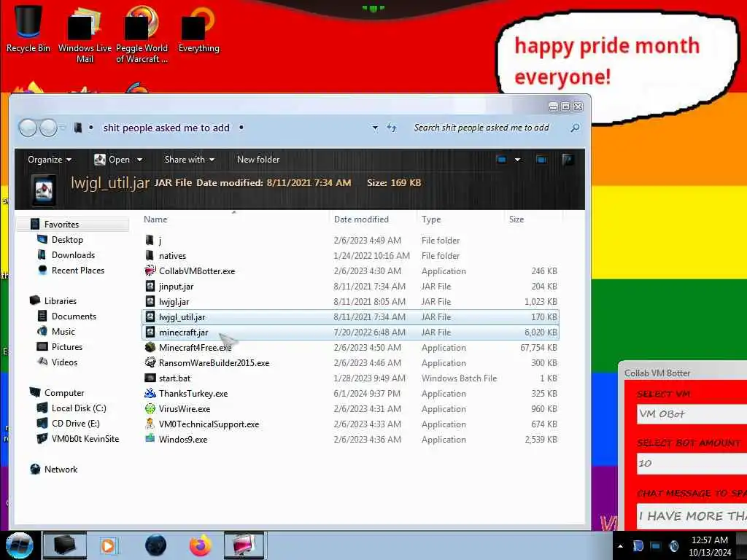Toggle the preview pane icon

click(x=541, y=160)
